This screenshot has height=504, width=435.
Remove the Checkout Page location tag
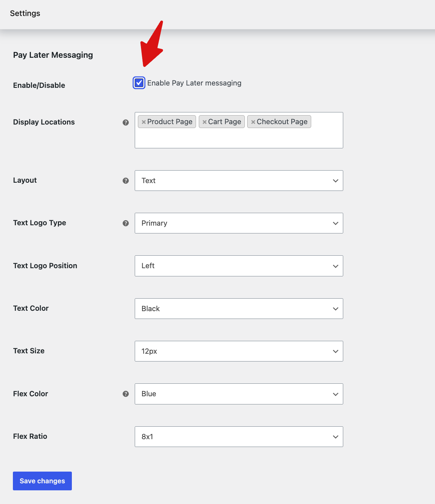[253, 122]
